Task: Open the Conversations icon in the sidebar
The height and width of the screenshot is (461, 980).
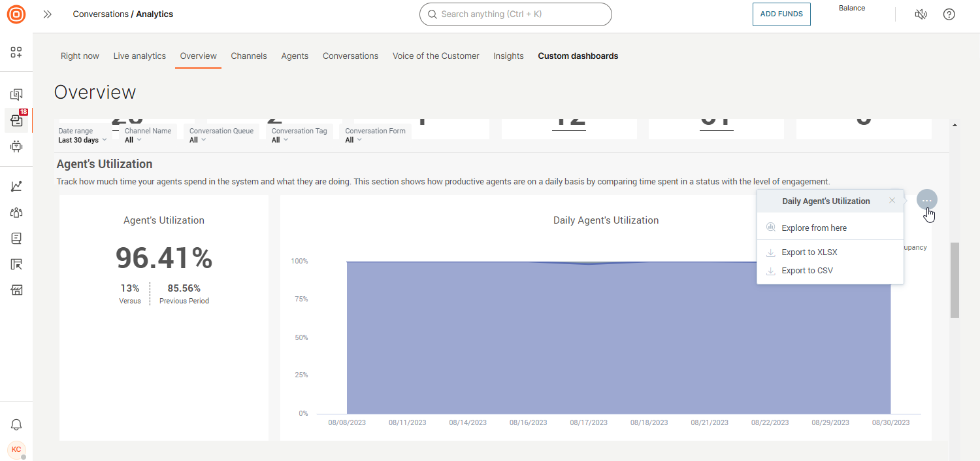Action: (16, 94)
